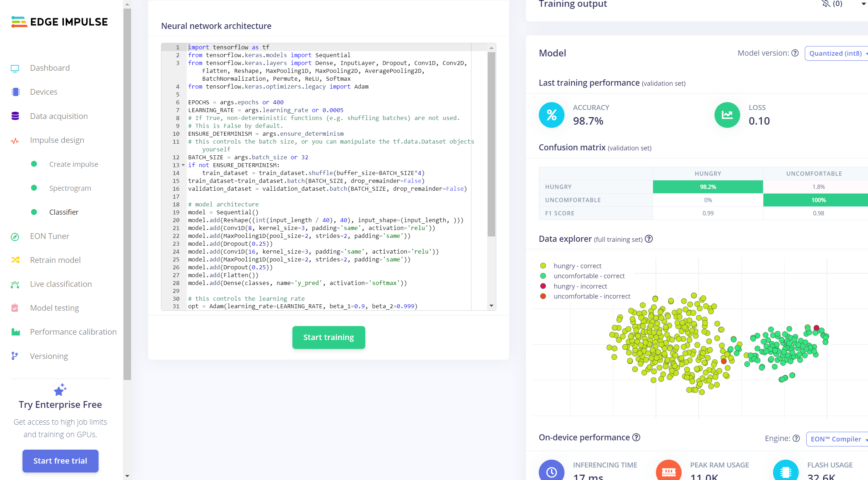
Task: Go to Live classification page
Action: coord(61,284)
